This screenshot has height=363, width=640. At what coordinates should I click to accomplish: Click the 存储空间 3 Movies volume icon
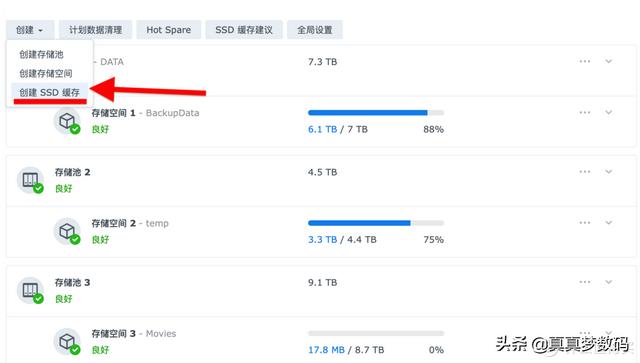pyautogui.click(x=67, y=341)
